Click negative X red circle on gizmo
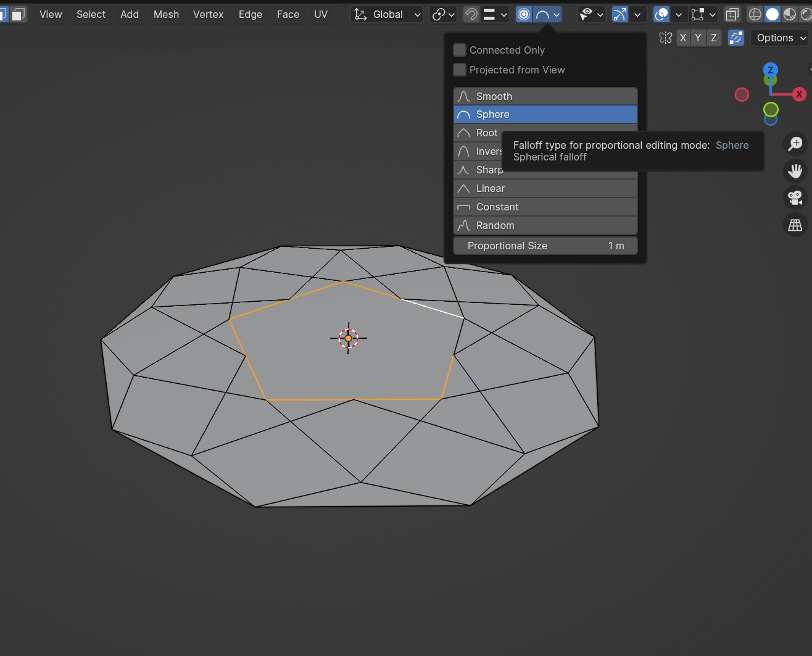The image size is (812, 656). [742, 94]
